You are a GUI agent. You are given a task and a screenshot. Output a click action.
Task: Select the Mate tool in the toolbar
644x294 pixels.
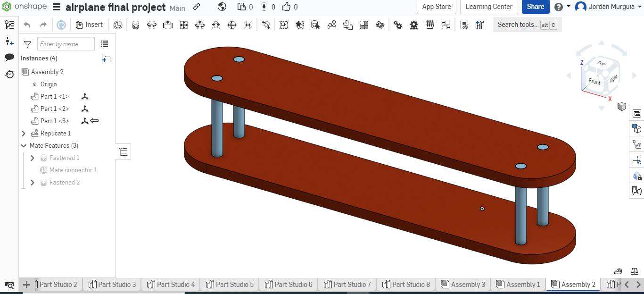coord(136,25)
